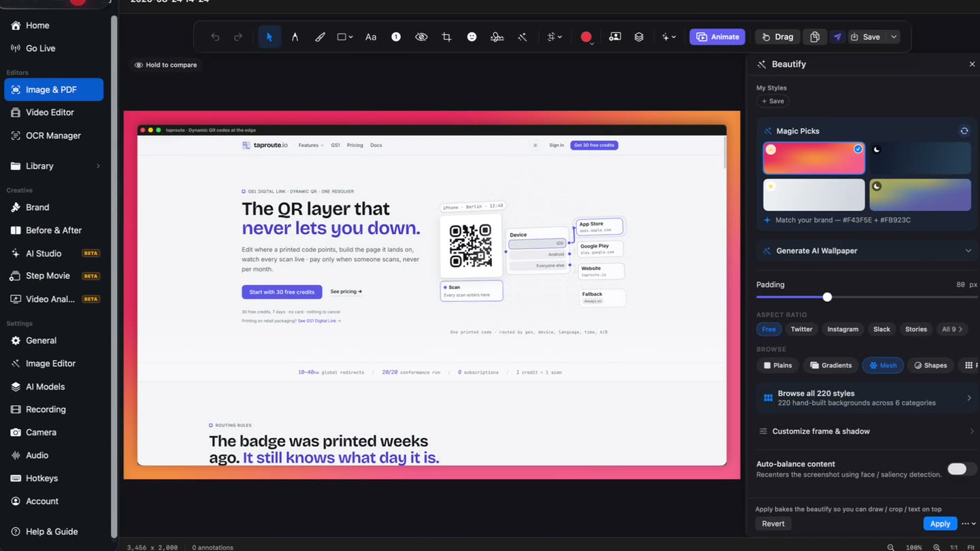
Task: Click Hold to compare
Action: tap(165, 65)
